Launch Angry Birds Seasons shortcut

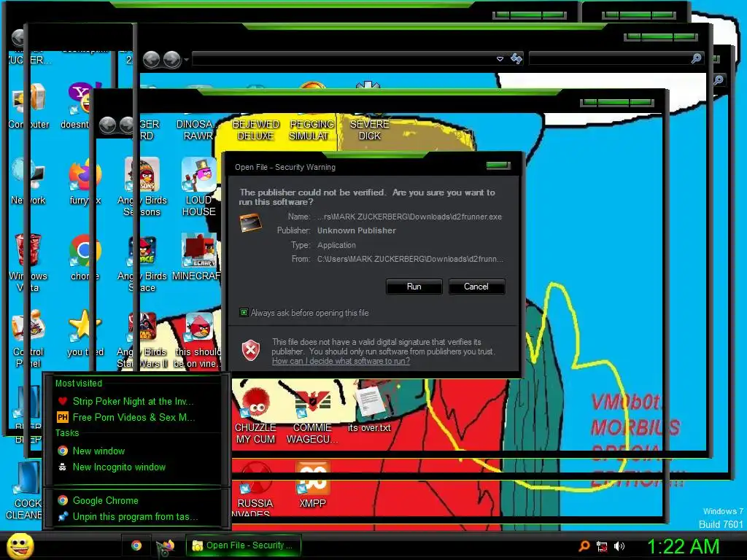[142, 187]
